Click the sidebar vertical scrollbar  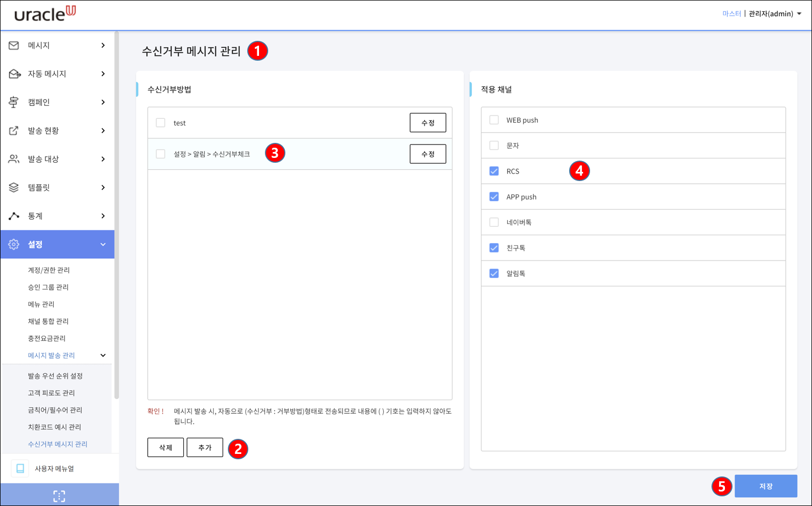[x=117, y=215]
